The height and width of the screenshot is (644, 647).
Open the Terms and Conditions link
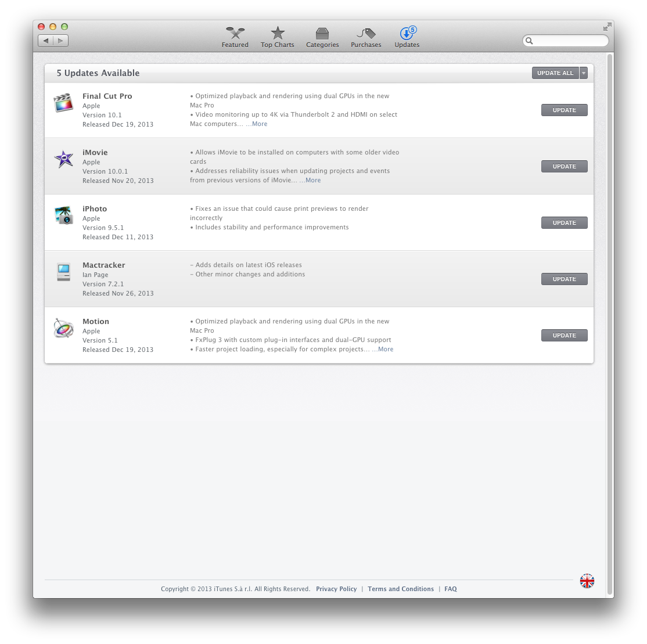click(401, 589)
